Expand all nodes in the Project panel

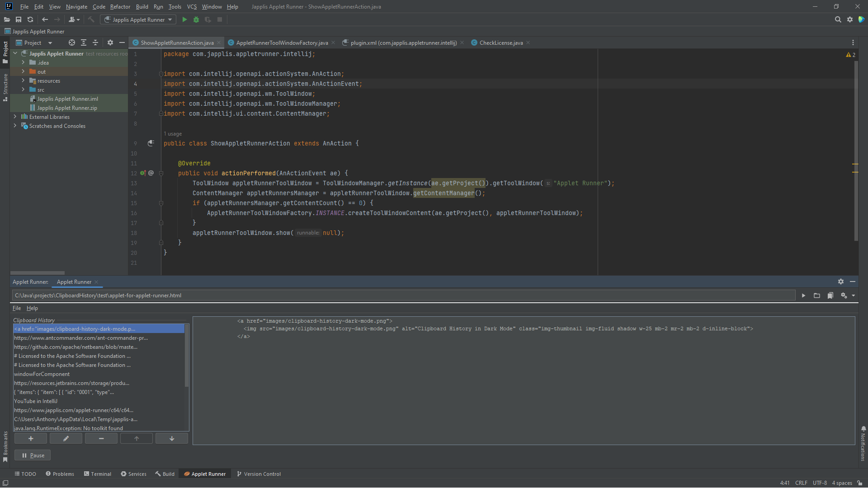point(84,42)
